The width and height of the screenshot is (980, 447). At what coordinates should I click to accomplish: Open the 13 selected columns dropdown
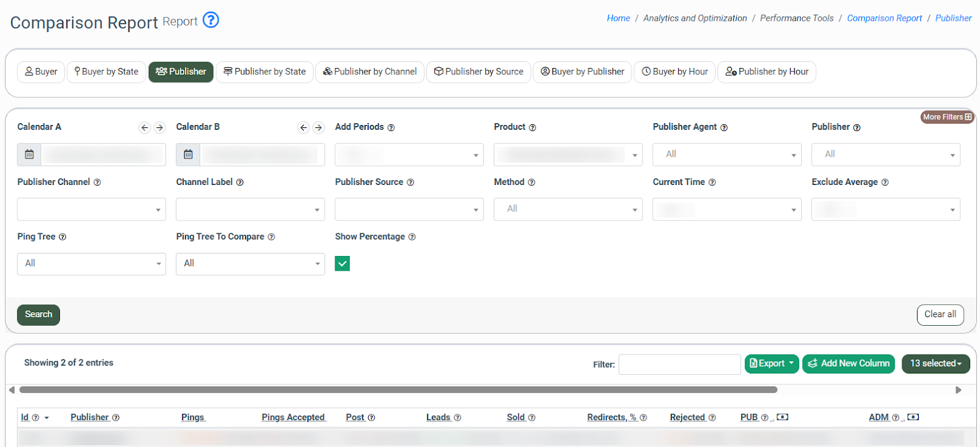(x=935, y=363)
